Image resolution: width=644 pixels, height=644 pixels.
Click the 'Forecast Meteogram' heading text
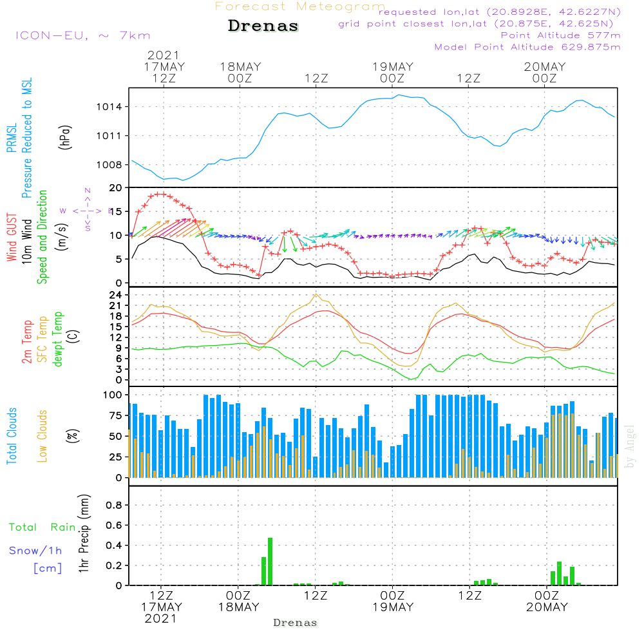300,6
